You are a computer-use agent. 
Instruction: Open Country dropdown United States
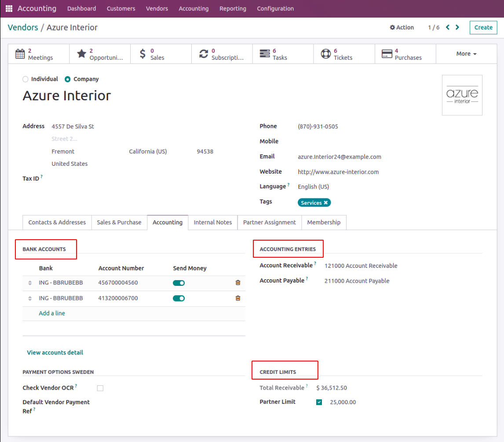69,164
